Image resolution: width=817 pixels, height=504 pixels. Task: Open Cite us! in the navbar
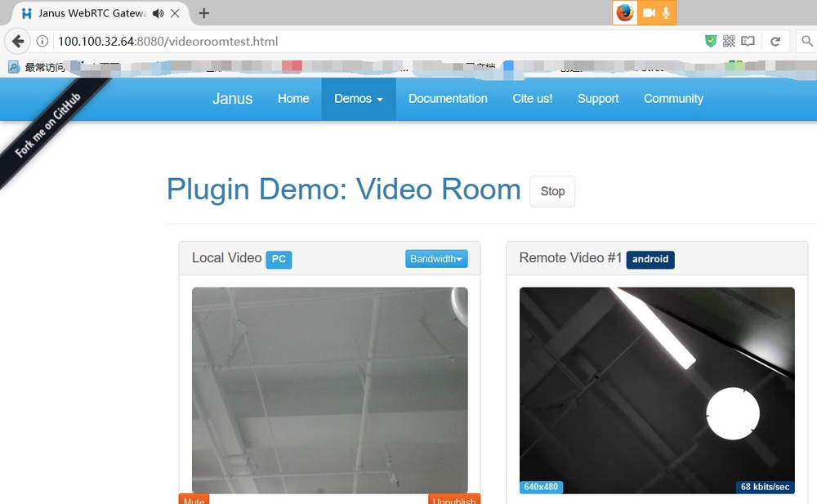coord(533,99)
